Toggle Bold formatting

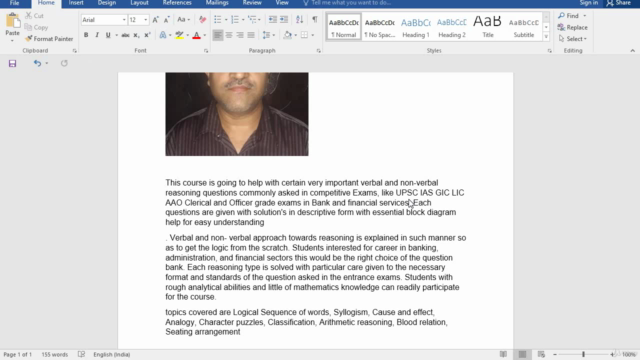[86, 35]
